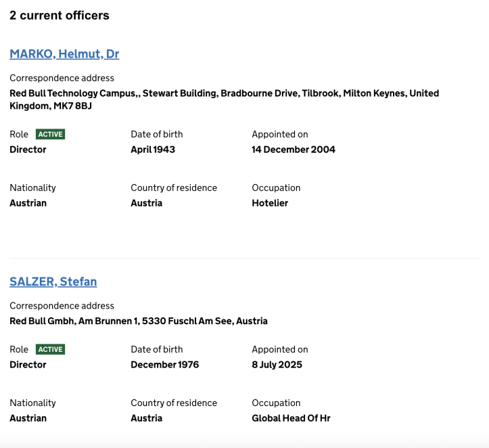Click the 14 December 2004 appointment date
Viewport: 489px width, 448px height.
[294, 150]
